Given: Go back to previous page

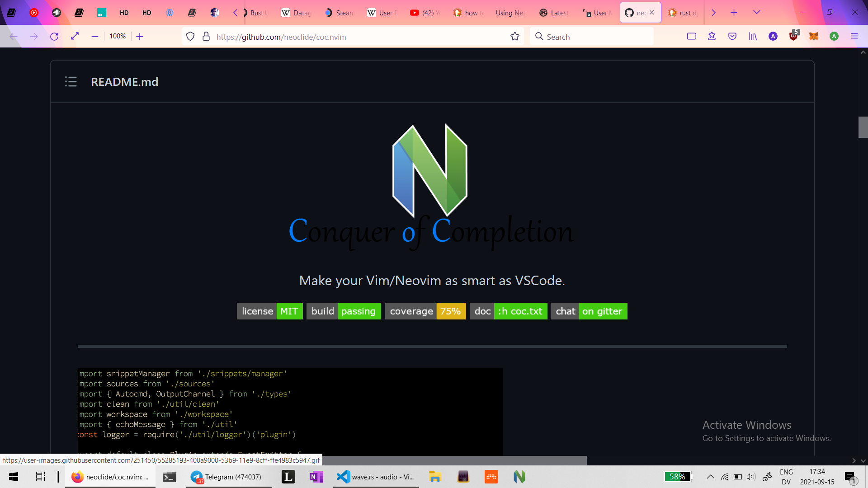Looking at the screenshot, I should (14, 37).
